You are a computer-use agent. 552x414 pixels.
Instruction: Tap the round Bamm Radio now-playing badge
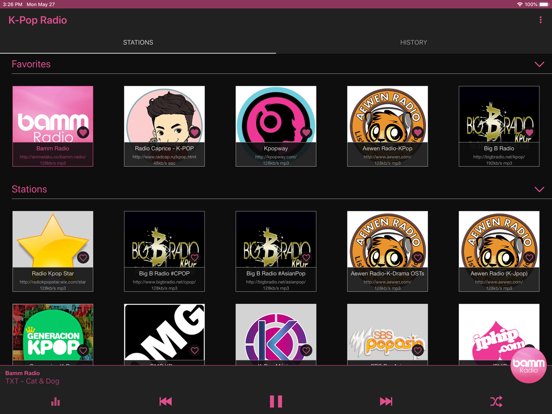[528, 365]
